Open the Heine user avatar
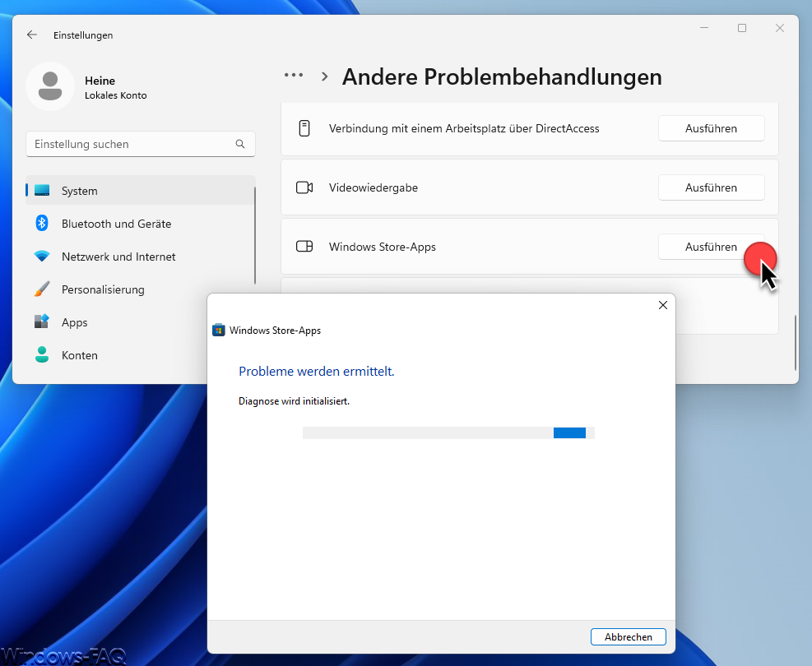The width and height of the screenshot is (812, 666). coord(50,86)
